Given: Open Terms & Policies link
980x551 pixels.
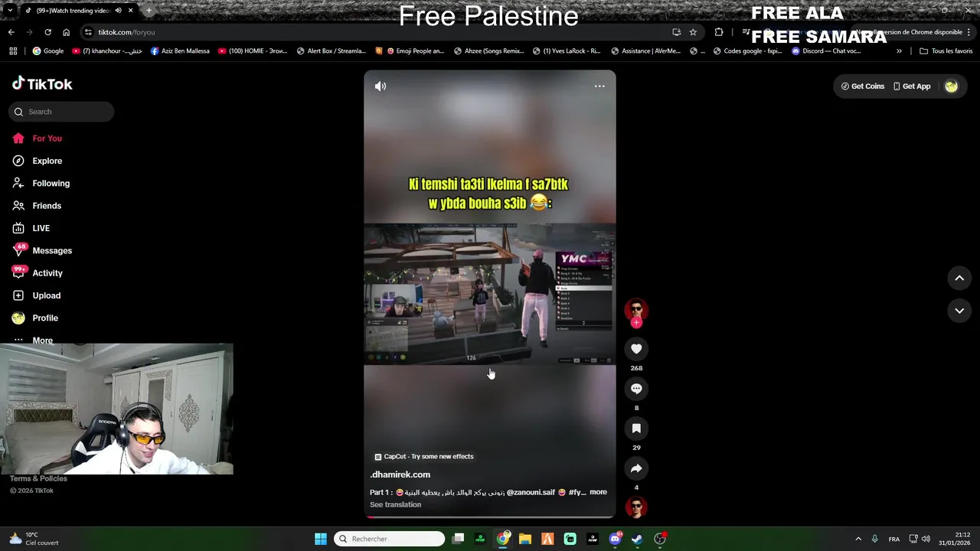Looking at the screenshot, I should (38, 478).
